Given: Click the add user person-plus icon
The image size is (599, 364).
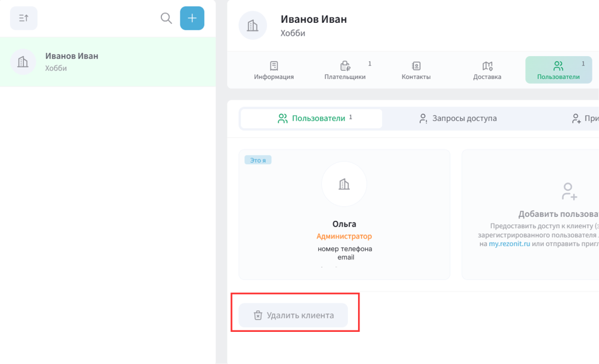Looking at the screenshot, I should click(x=569, y=191).
